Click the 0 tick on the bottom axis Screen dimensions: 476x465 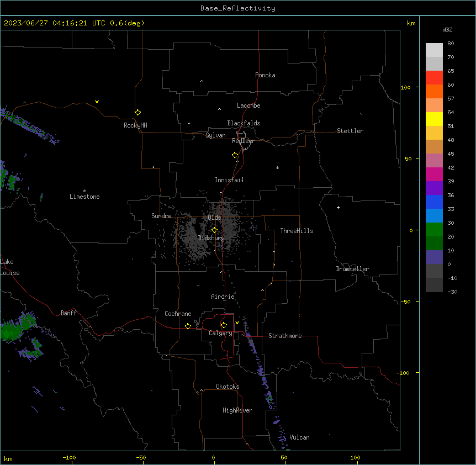click(213, 457)
